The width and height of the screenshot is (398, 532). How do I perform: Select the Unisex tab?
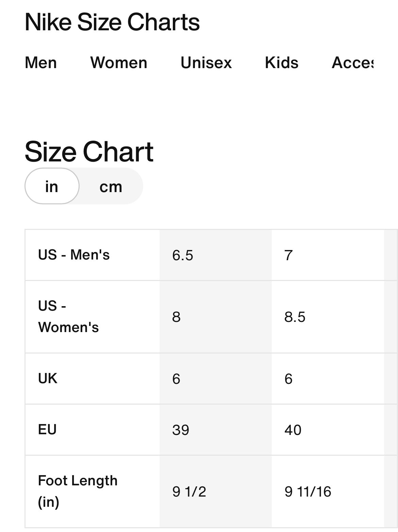[206, 63]
